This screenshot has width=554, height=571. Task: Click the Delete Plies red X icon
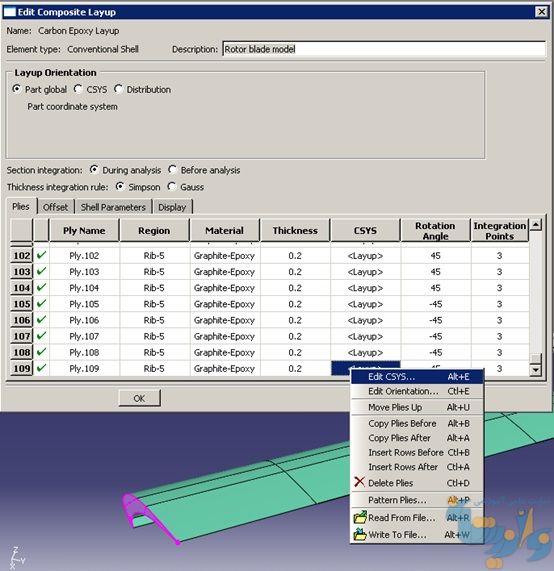pos(359,482)
